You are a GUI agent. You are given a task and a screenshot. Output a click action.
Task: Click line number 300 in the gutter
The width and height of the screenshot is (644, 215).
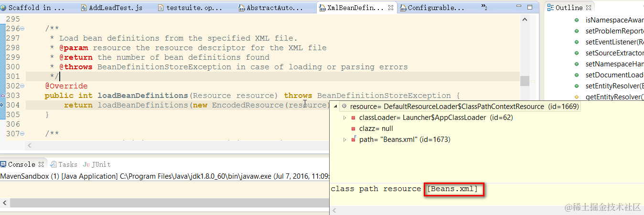click(13, 67)
